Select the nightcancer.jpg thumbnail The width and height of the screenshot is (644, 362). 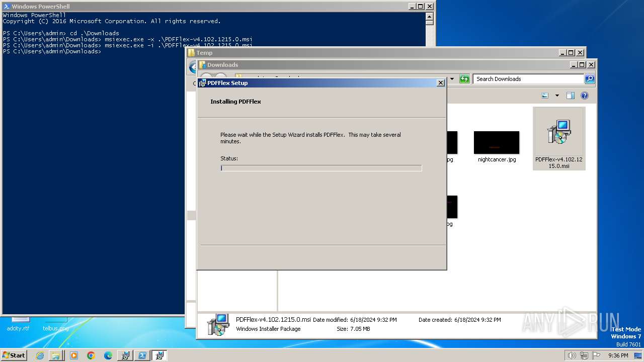[497, 143]
